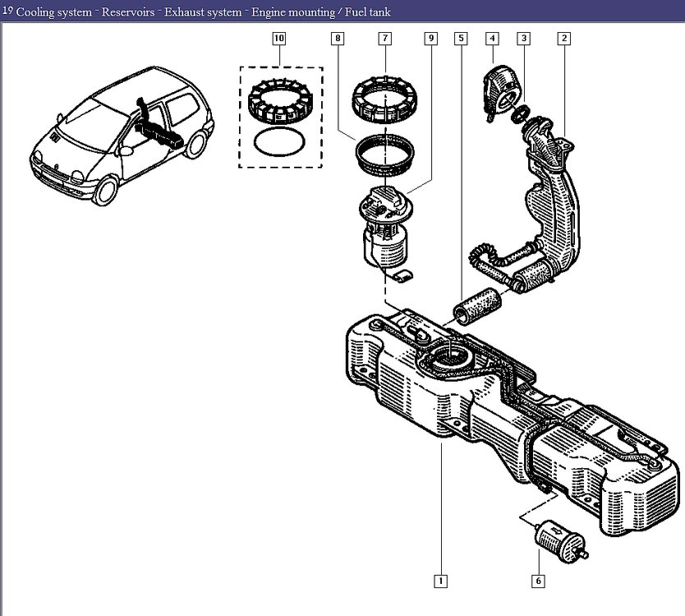The height and width of the screenshot is (616, 685).
Task: Click the car location overview thumbnail
Action: click(x=122, y=136)
